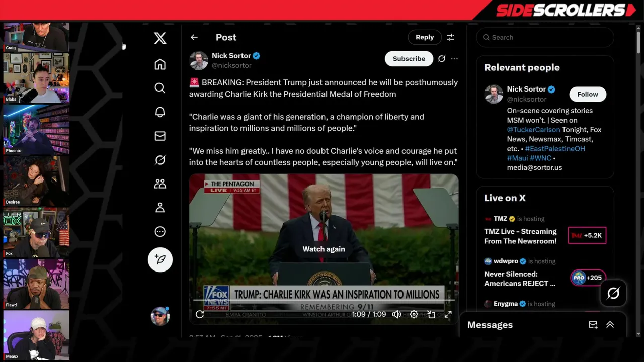Screen dimensions: 644x362
Task: Select Meaux webcam thumbnail
Action: (36, 335)
